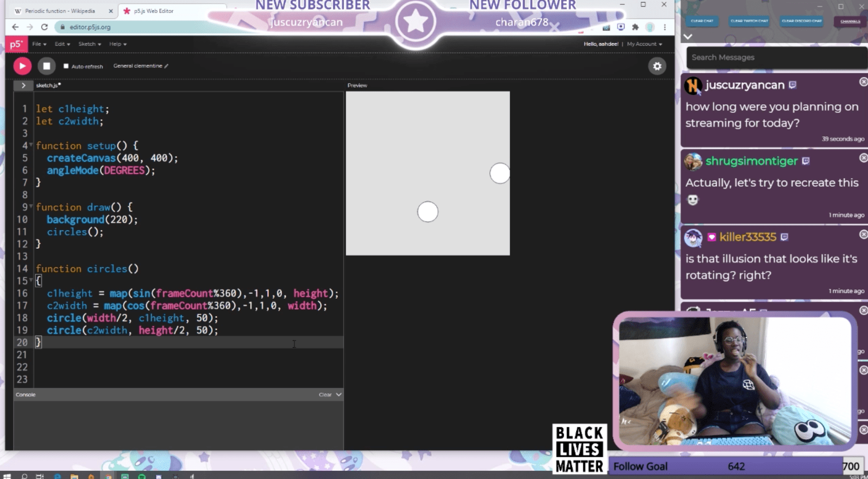Image resolution: width=868 pixels, height=479 pixels.
Task: Click the Follow Goal progress bar
Action: 737,467
